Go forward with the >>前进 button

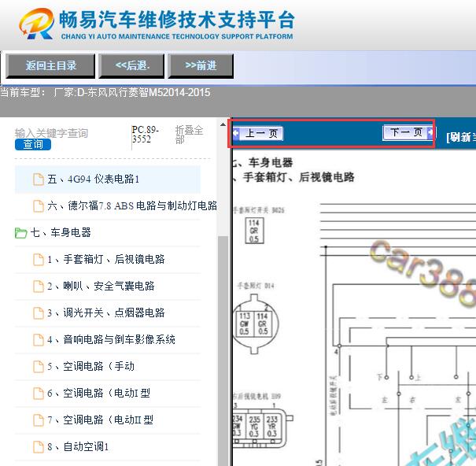pos(201,65)
